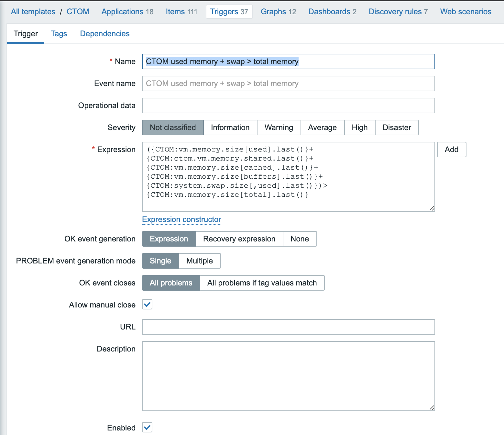Select High severity option

(x=359, y=128)
